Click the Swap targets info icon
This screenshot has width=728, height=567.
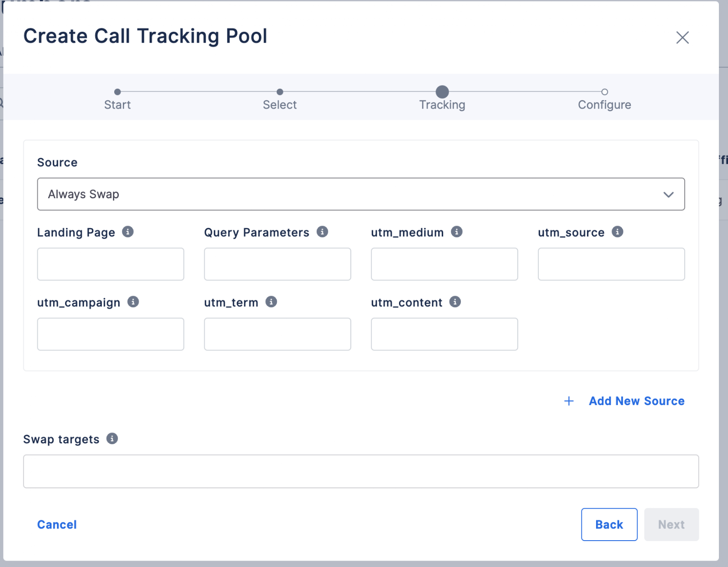click(112, 439)
